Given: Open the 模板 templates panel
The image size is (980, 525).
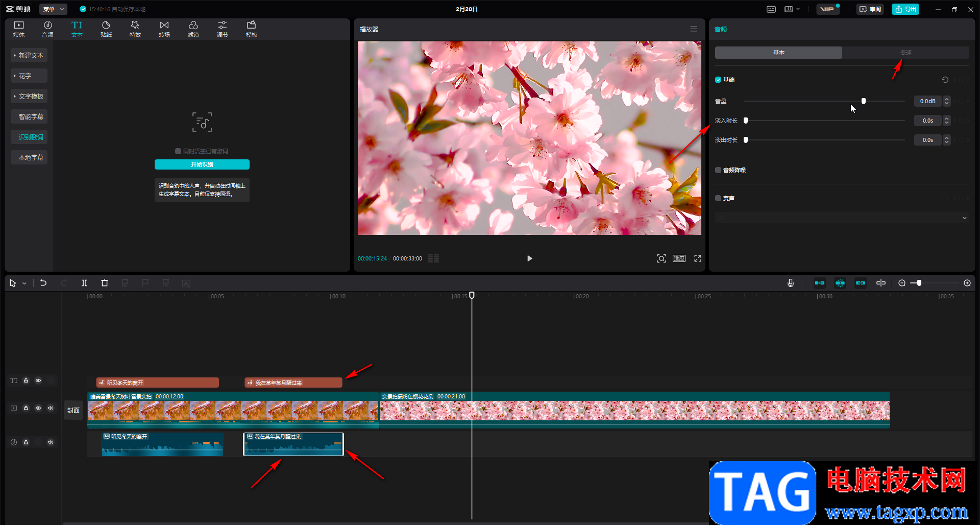Looking at the screenshot, I should coord(252,29).
